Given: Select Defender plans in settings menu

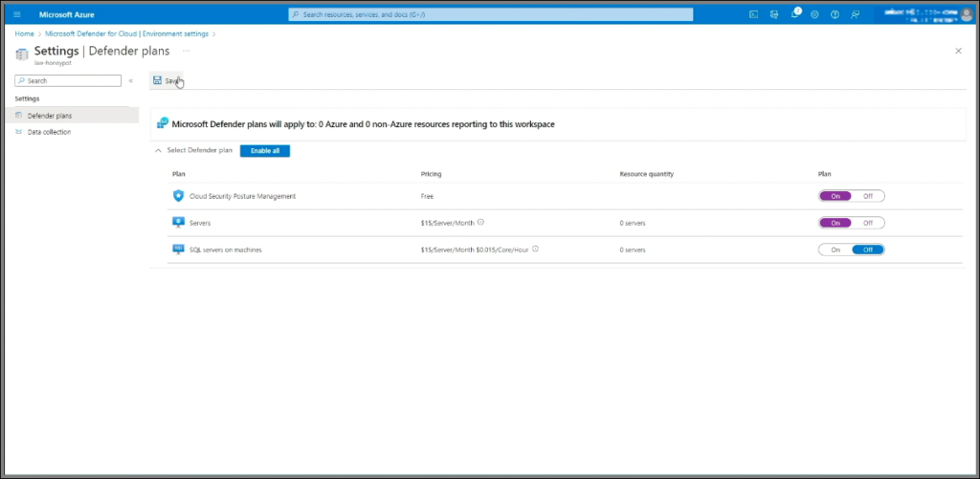Looking at the screenshot, I should (x=71, y=116).
